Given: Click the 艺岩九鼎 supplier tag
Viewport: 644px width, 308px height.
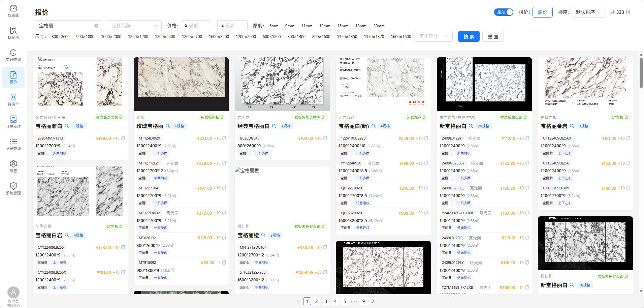Looking at the screenshot, I should coord(416,117).
